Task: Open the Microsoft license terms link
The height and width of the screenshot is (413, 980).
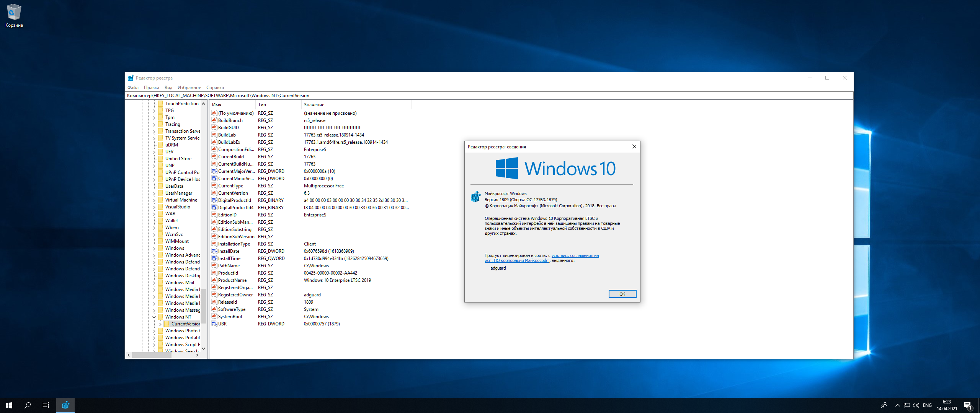Action: coord(542,258)
